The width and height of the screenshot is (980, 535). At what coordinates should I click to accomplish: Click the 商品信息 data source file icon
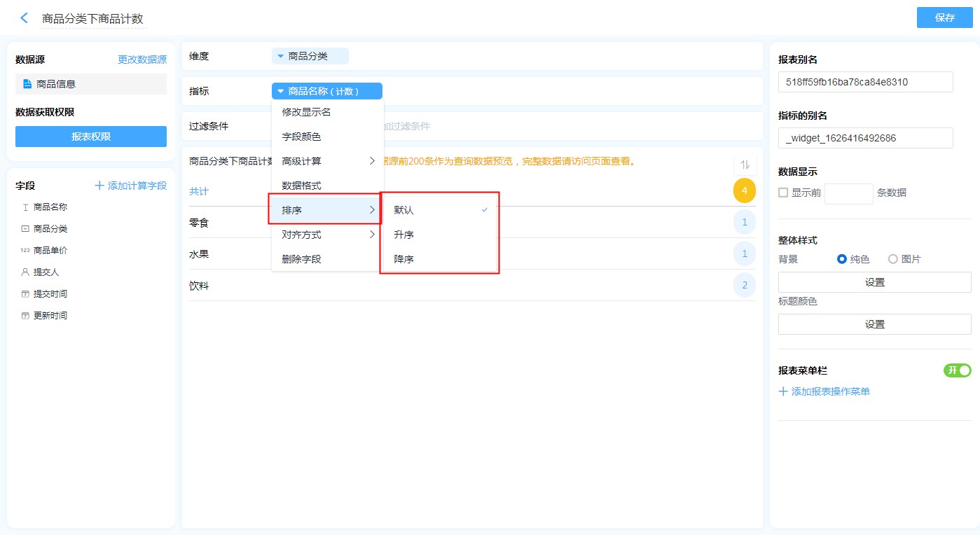click(x=27, y=84)
